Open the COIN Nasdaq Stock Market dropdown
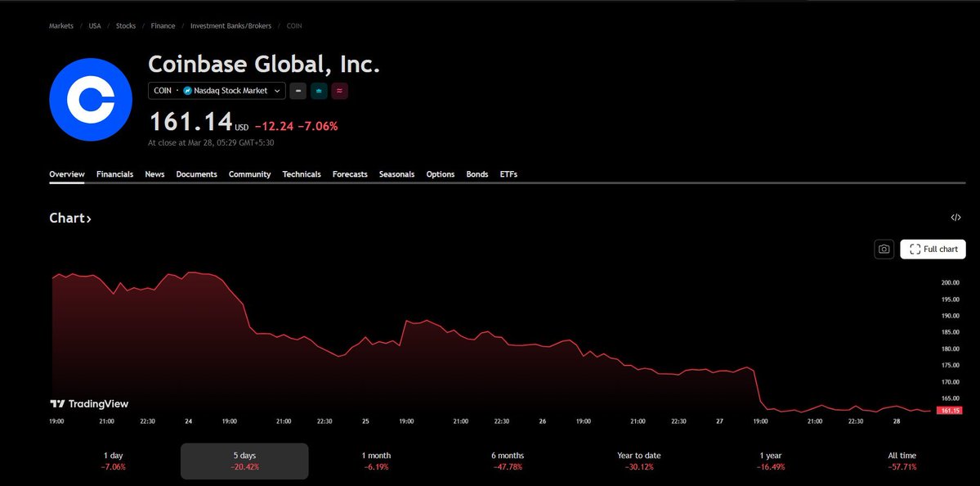Image resolution: width=980 pixels, height=486 pixels. click(217, 91)
